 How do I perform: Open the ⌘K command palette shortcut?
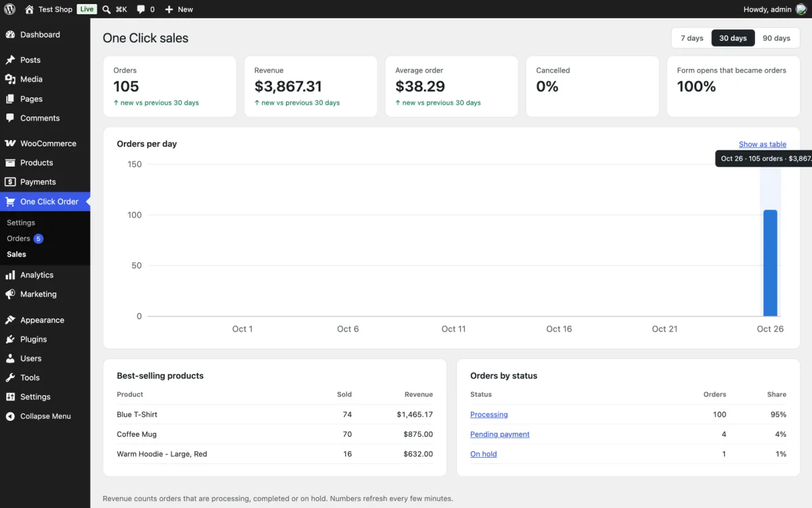pyautogui.click(x=121, y=9)
